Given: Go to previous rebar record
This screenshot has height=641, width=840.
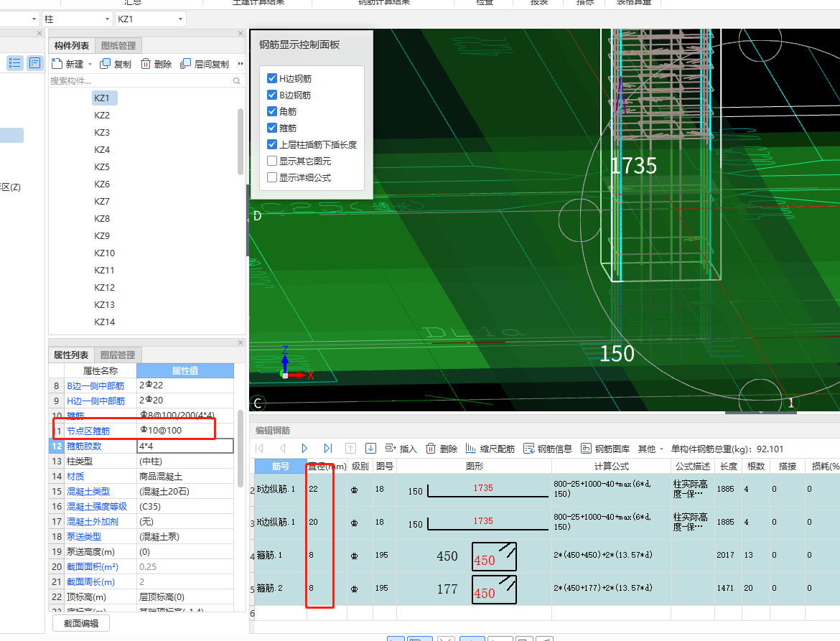Looking at the screenshot, I should pos(282,449).
